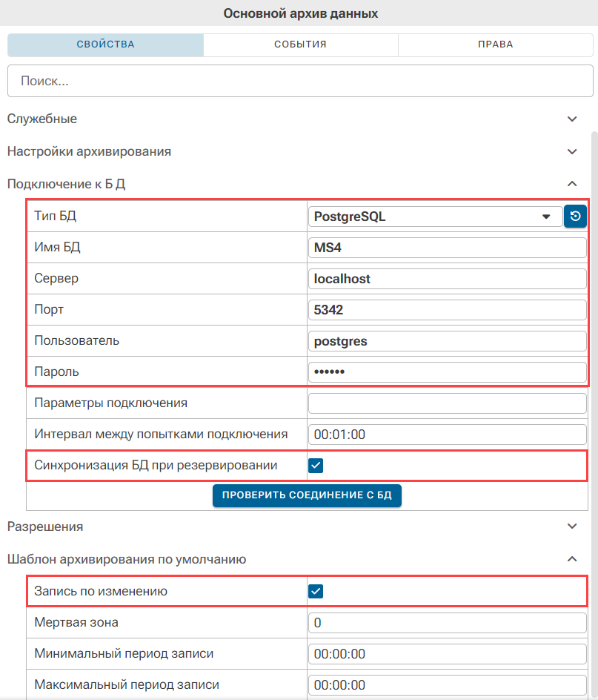Click the Сервер field with localhost
The width and height of the screenshot is (598, 700).
pos(447,279)
